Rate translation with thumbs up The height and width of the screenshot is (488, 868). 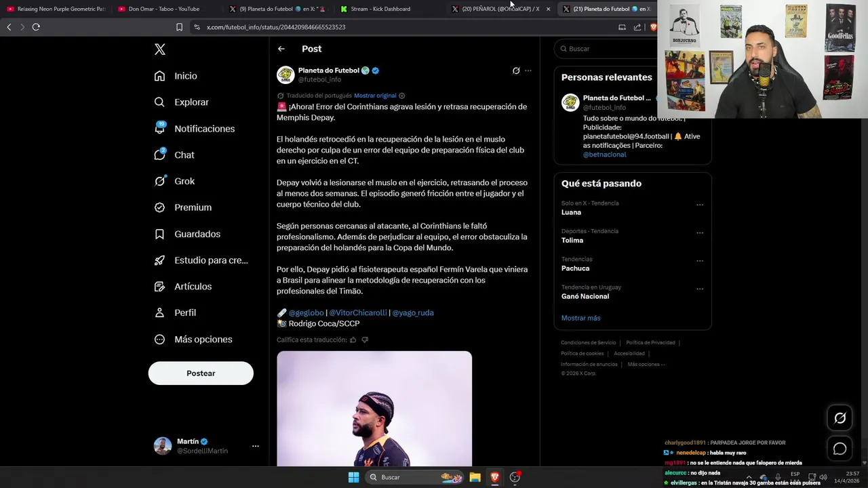(353, 340)
